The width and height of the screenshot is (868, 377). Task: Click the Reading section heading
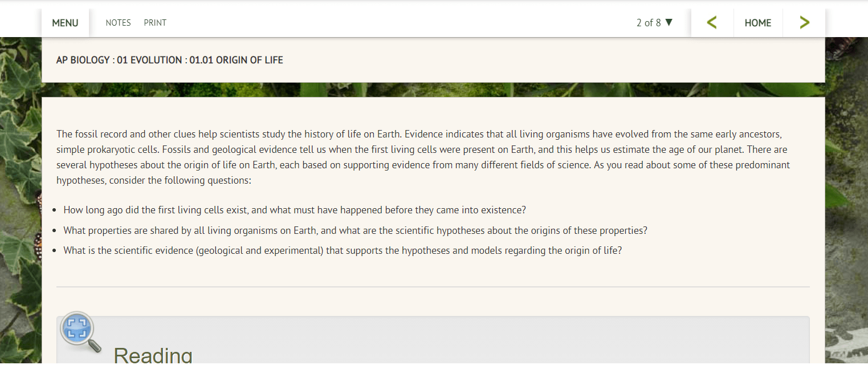(153, 355)
